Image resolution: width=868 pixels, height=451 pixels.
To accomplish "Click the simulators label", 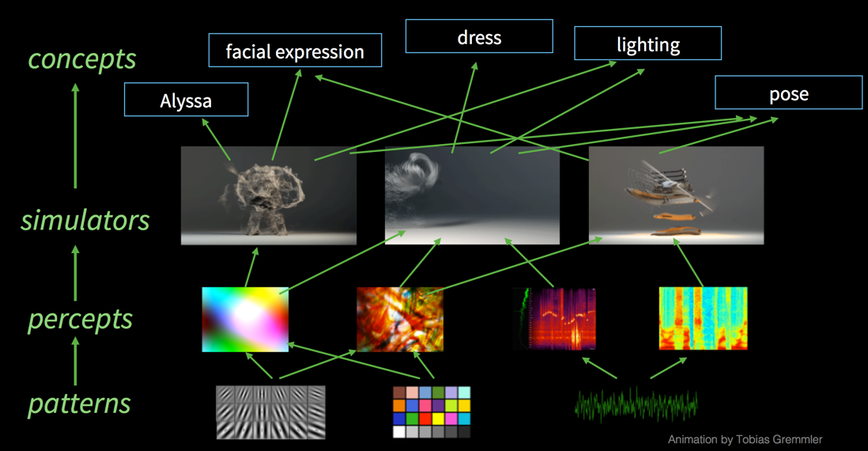I will [x=85, y=220].
